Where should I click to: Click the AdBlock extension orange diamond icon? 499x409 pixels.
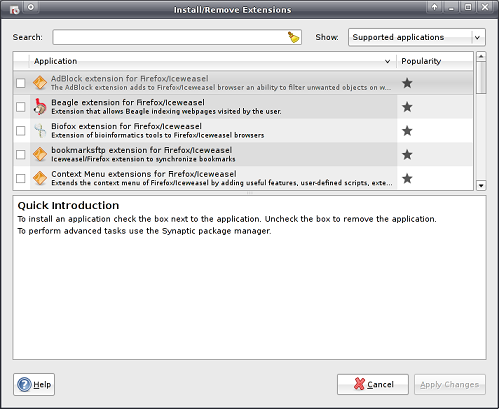pyautogui.click(x=40, y=83)
